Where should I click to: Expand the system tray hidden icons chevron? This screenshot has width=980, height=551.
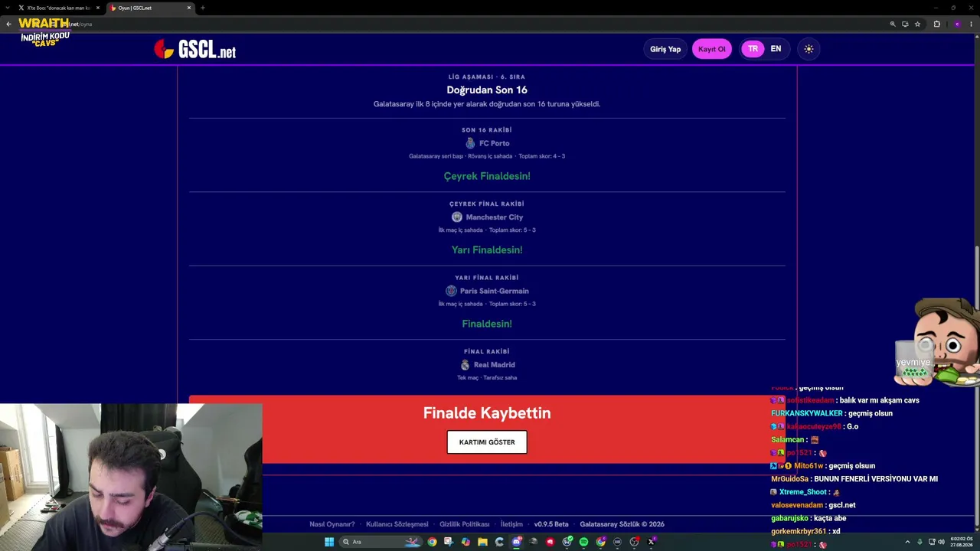pyautogui.click(x=907, y=542)
